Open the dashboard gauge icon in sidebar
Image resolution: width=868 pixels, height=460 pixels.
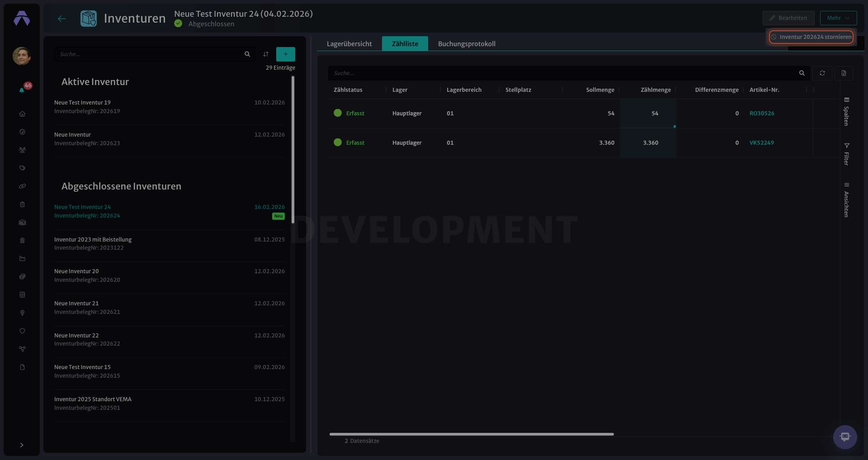[22, 132]
